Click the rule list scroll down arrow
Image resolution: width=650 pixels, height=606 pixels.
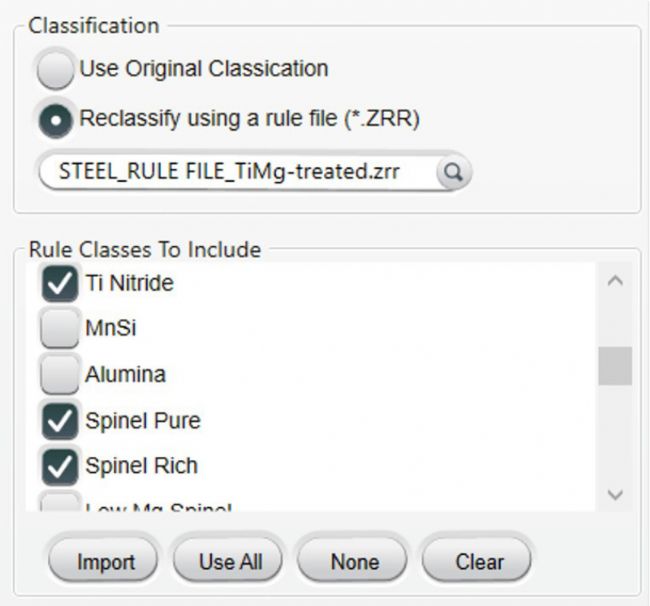click(615, 494)
